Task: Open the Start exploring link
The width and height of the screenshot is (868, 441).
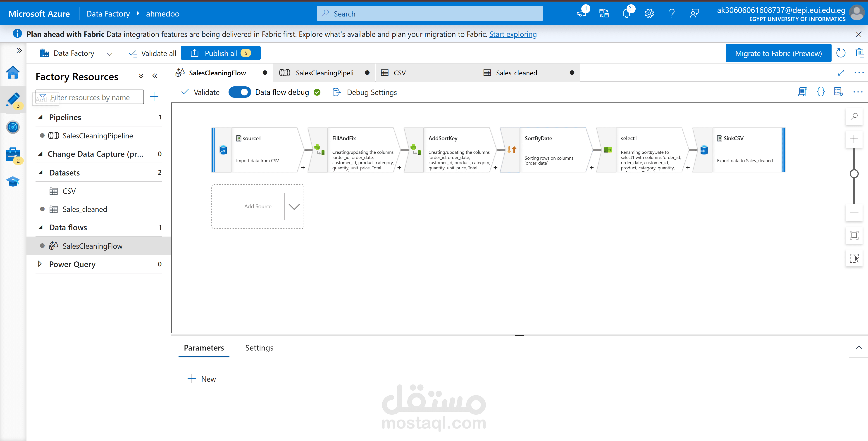Action: [513, 34]
